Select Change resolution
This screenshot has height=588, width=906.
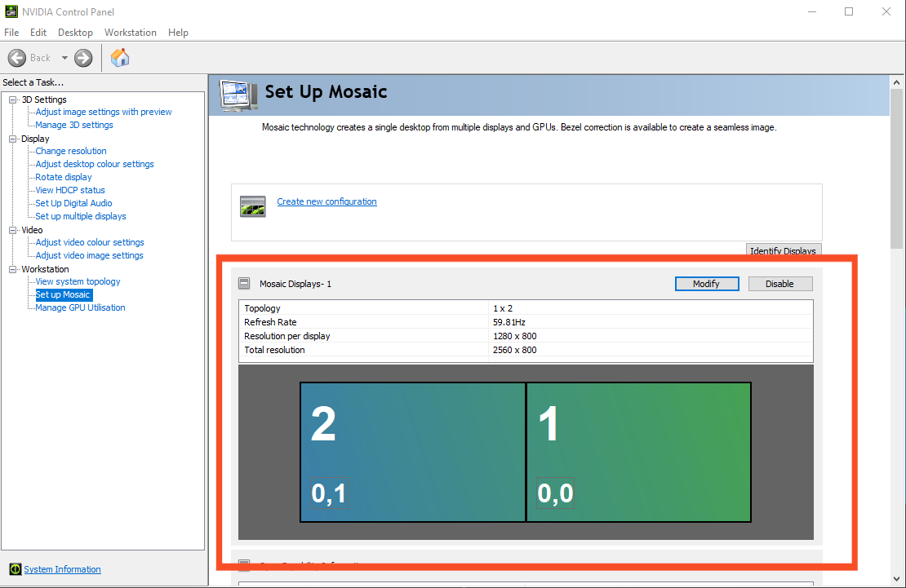click(71, 151)
